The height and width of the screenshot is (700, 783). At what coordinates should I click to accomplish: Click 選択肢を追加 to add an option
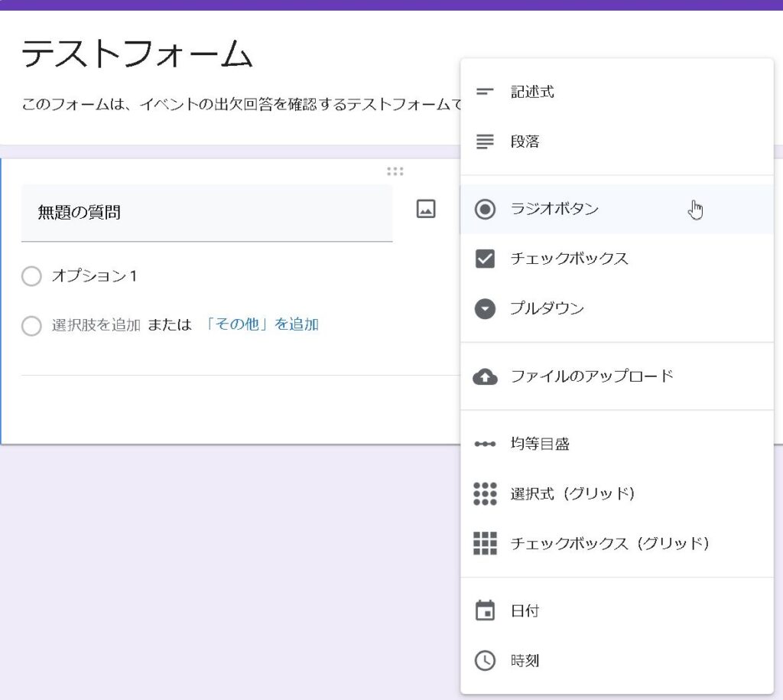[96, 324]
